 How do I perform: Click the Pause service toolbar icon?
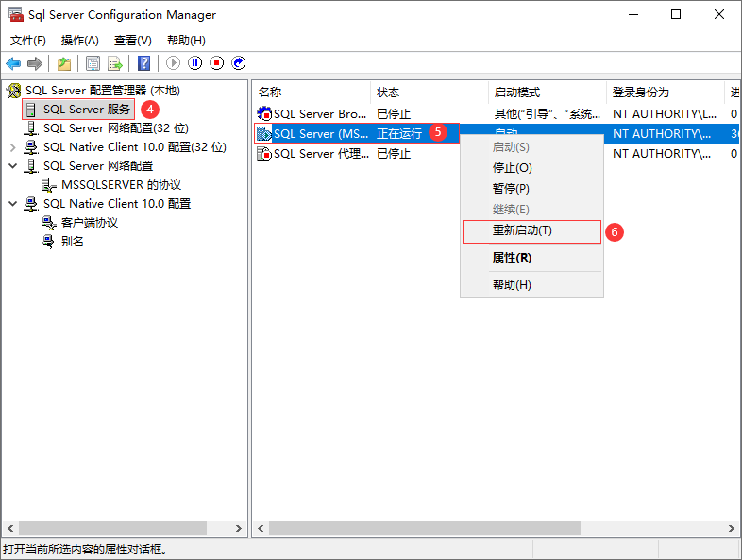(x=195, y=63)
